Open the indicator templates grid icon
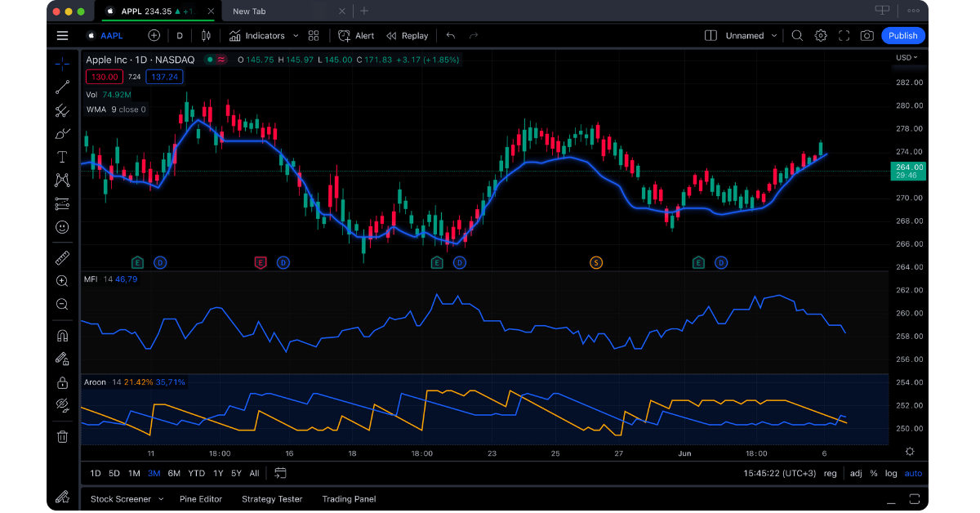The image size is (980, 513). pos(314,36)
